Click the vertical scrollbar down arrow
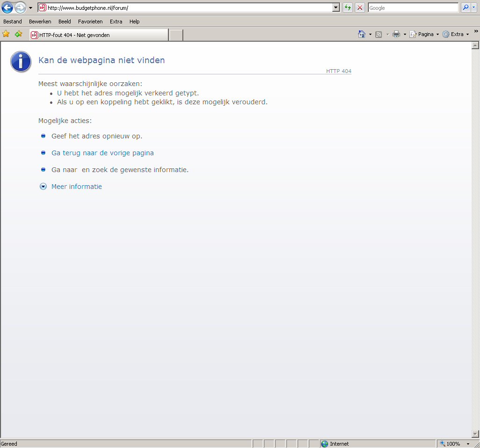Viewport: 480px width, 448px height. pyautogui.click(x=476, y=434)
